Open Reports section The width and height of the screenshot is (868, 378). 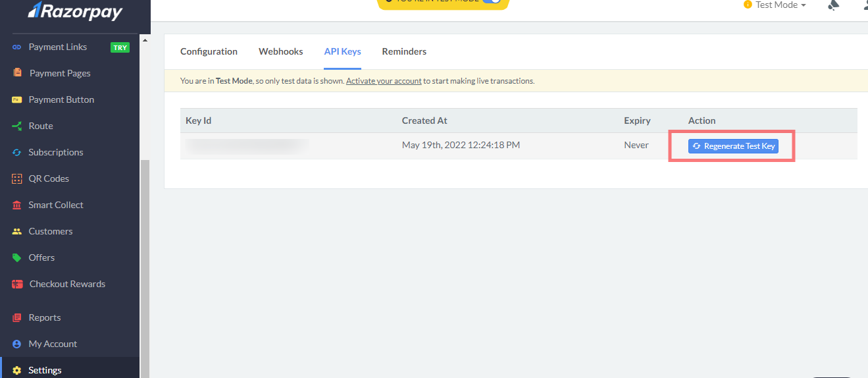click(45, 317)
